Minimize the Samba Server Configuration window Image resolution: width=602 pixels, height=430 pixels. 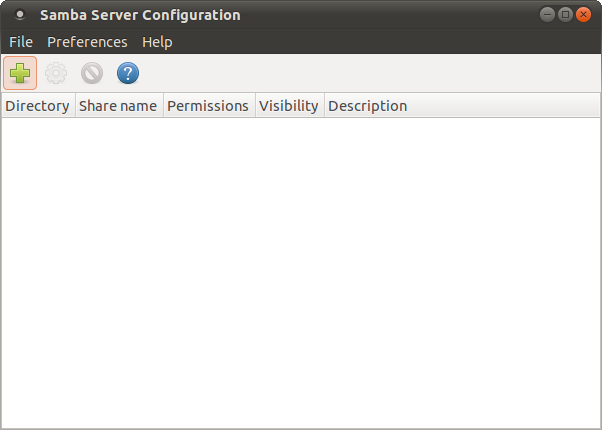(x=547, y=15)
